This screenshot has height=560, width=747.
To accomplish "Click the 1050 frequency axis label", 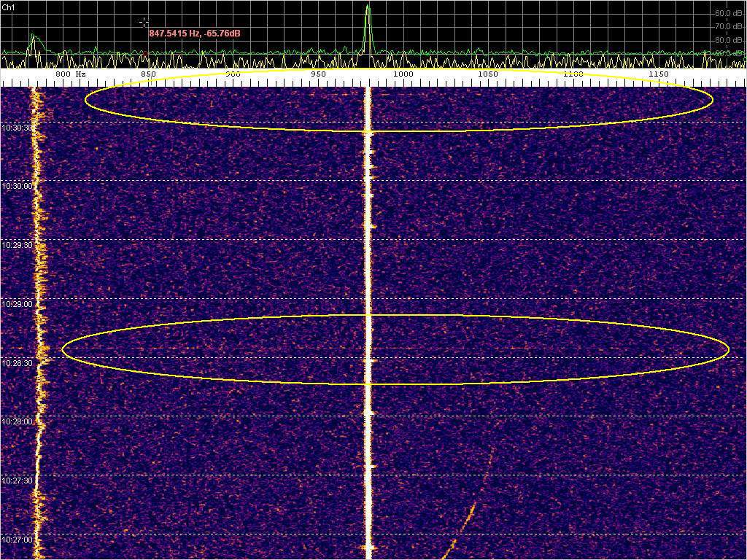I will [487, 74].
